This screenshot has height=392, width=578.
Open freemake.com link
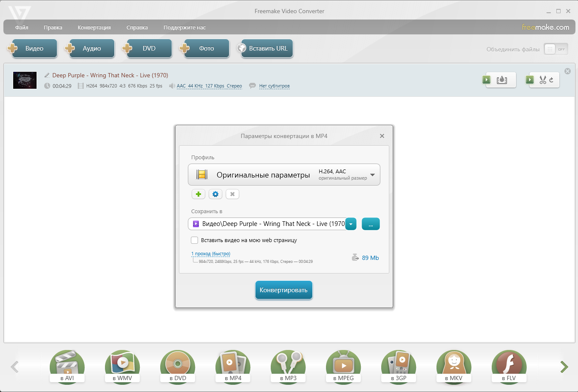pos(545,27)
